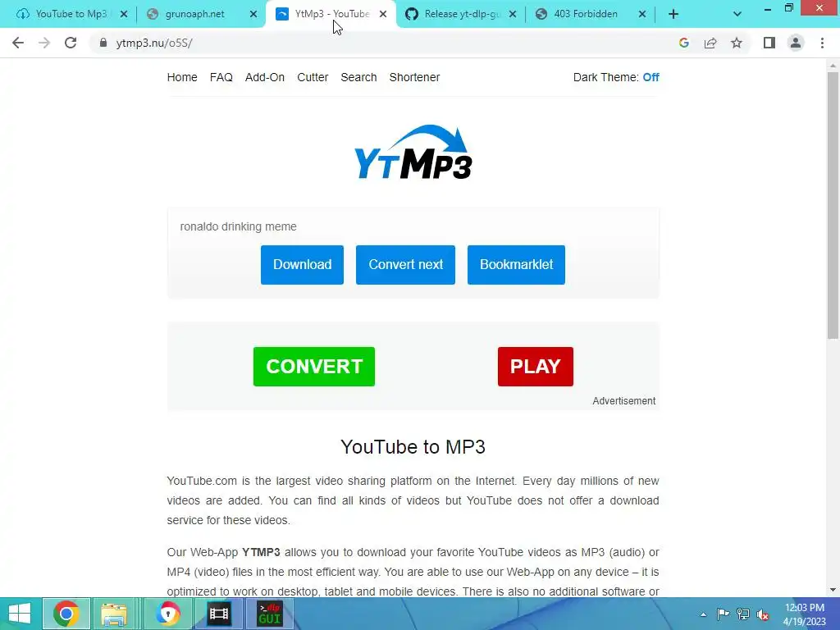The height and width of the screenshot is (630, 840).
Task: Go back to previous page
Action: coord(18,43)
